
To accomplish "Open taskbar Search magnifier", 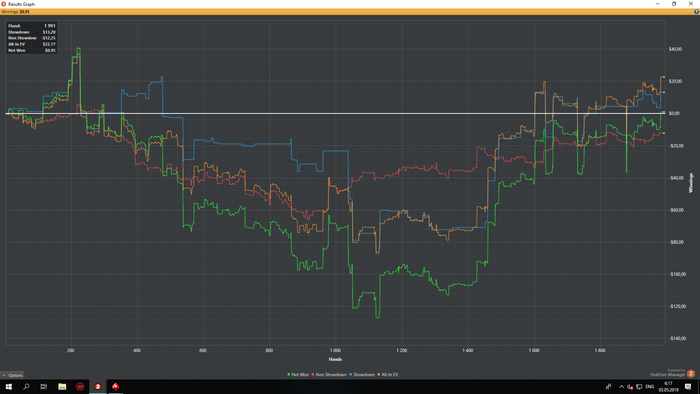I will point(26,386).
